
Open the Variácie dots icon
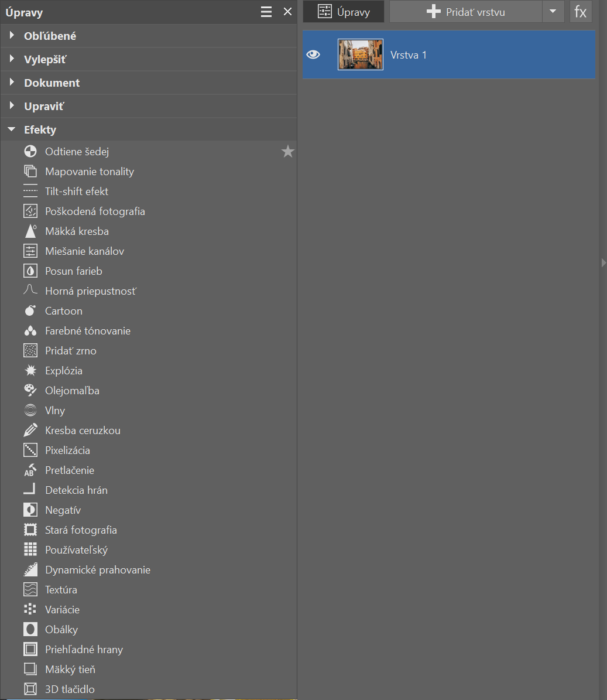click(30, 609)
